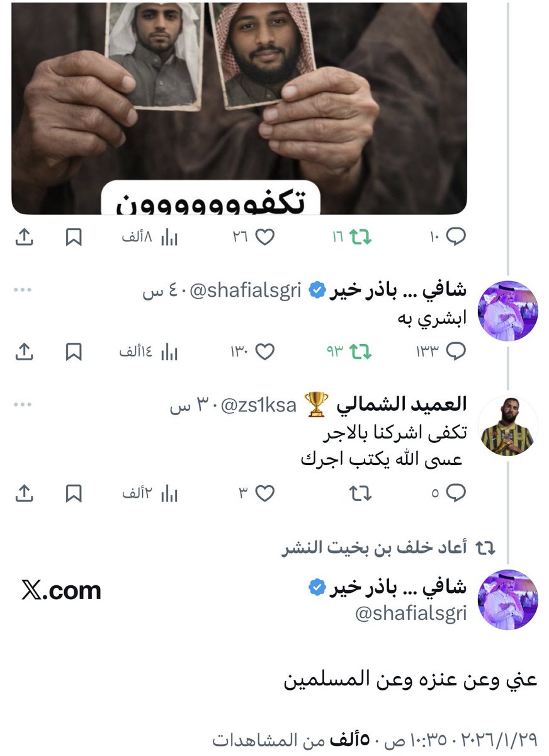Open the photo of two portraits
This screenshot has height=756, width=549.
[x=239, y=107]
